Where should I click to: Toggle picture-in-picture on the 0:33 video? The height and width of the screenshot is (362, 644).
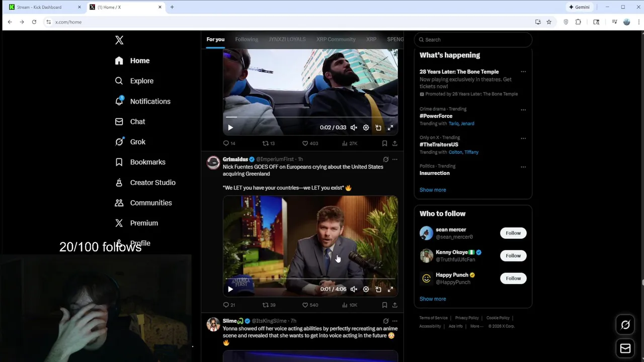(x=378, y=128)
